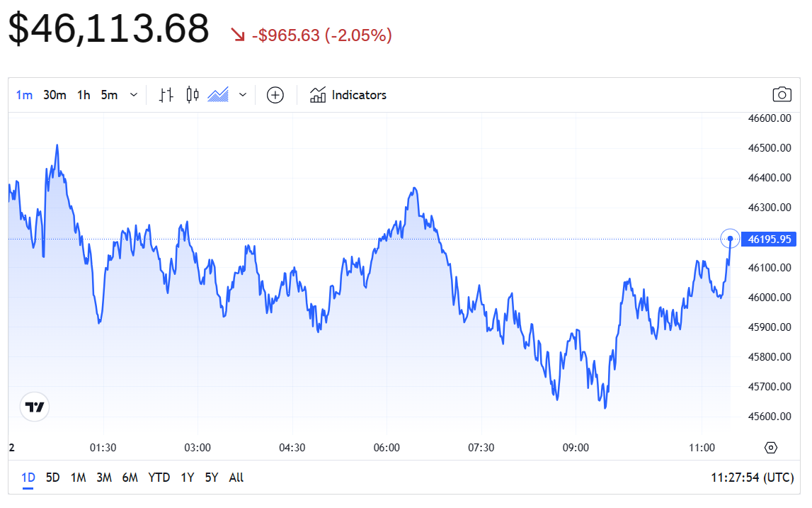
Task: Expand the chart style dropdown chevron
Action: [x=243, y=95]
